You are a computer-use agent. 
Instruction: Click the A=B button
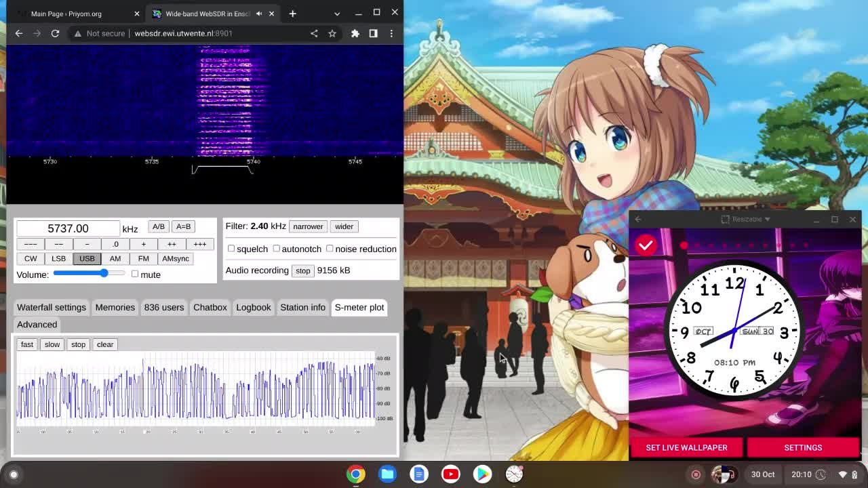183,226
